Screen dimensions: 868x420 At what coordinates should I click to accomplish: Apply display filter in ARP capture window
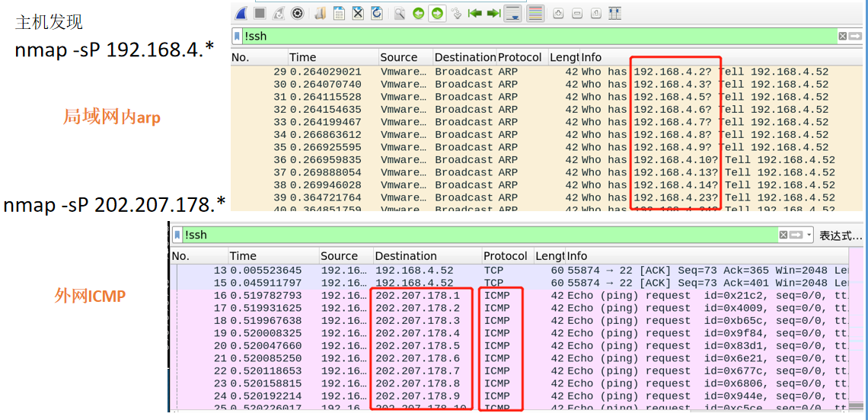[x=854, y=36]
